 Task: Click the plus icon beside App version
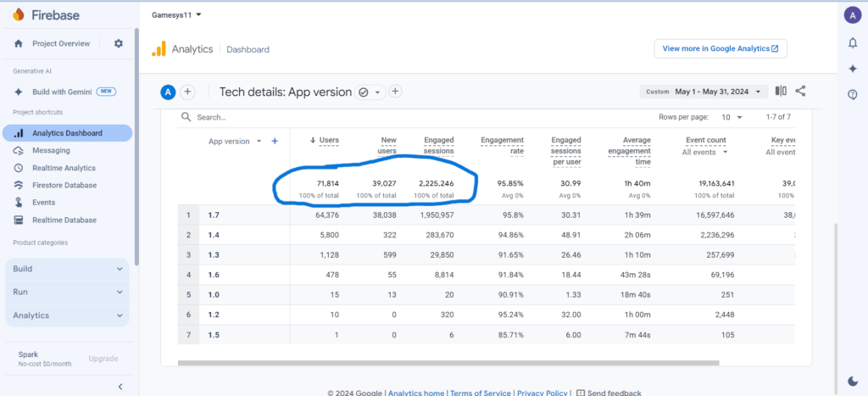coord(275,142)
